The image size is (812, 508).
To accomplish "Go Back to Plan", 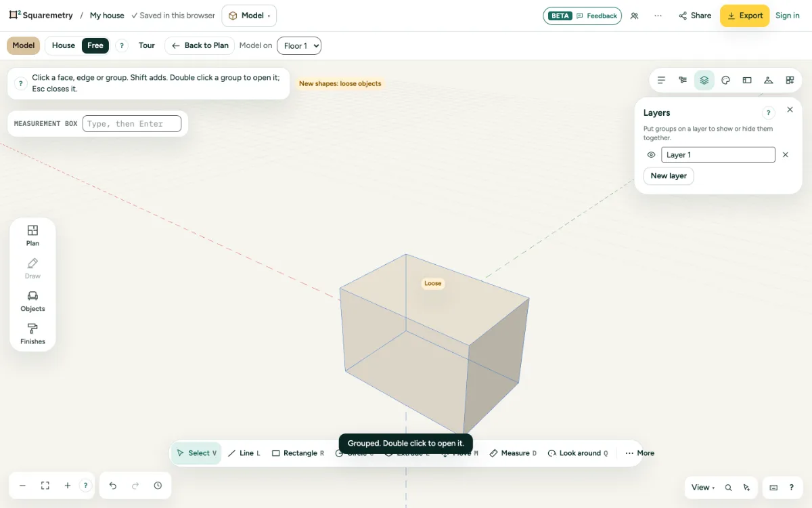I will pos(200,45).
